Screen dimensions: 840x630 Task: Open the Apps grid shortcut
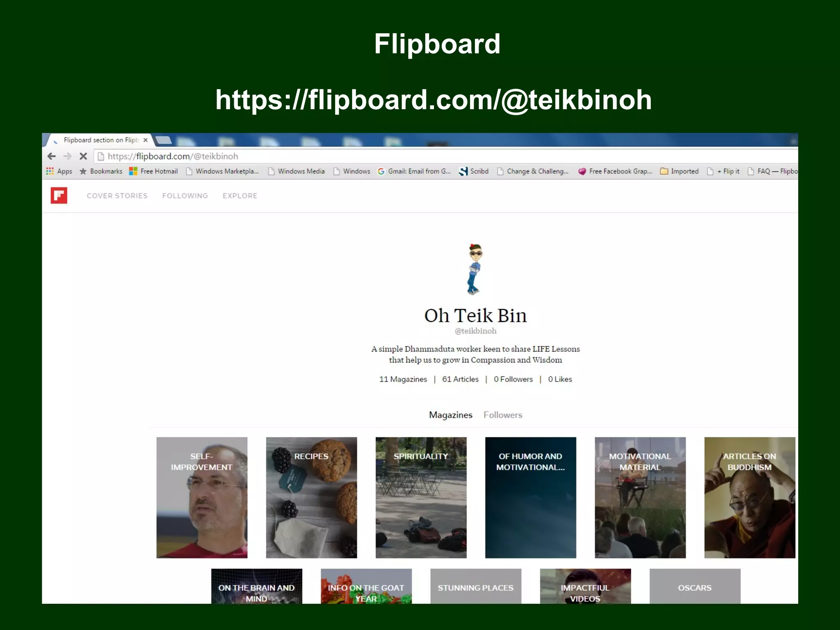[59, 171]
